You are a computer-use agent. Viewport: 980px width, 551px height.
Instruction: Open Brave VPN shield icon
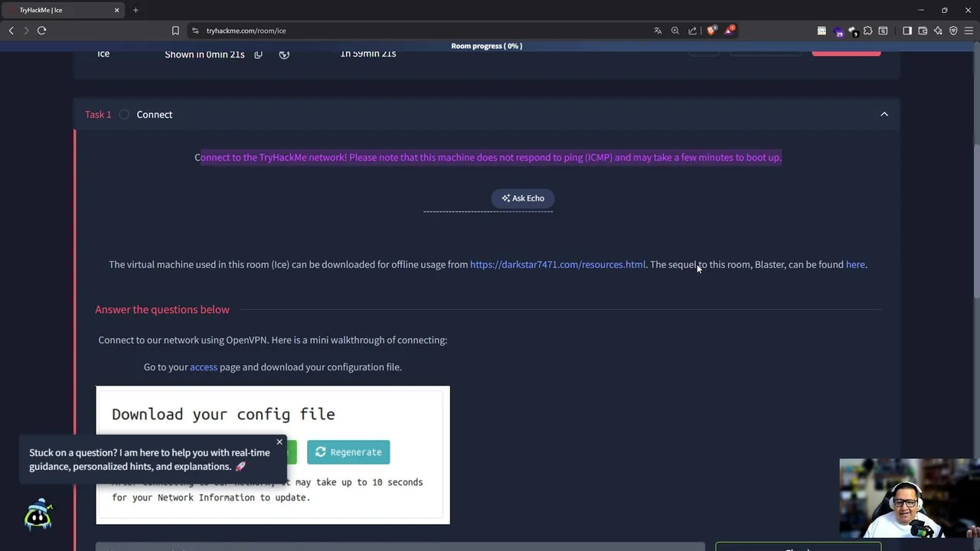pyautogui.click(x=953, y=31)
